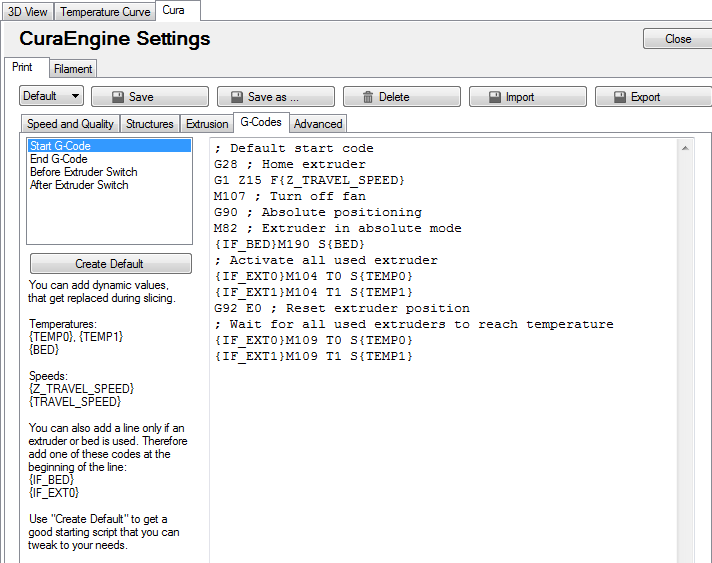712x563 pixels.
Task: Select End G-Code in the list
Action: tap(109, 159)
